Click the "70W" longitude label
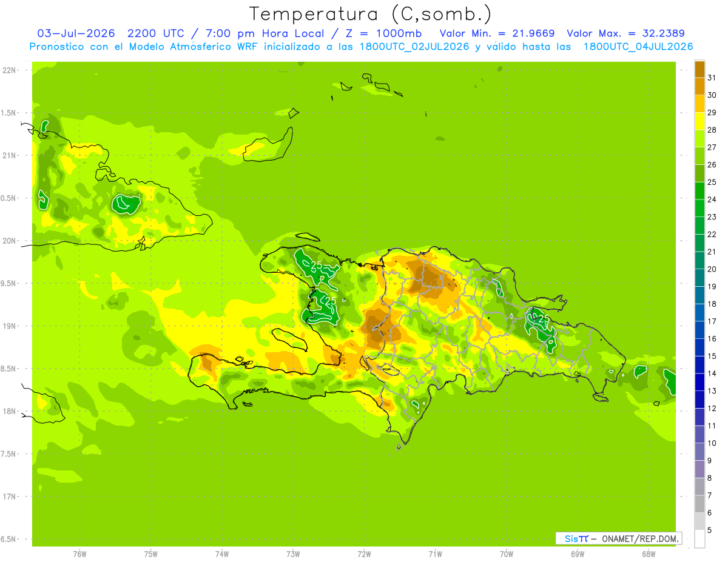Viewport: 728px width, 562px height. click(x=507, y=554)
